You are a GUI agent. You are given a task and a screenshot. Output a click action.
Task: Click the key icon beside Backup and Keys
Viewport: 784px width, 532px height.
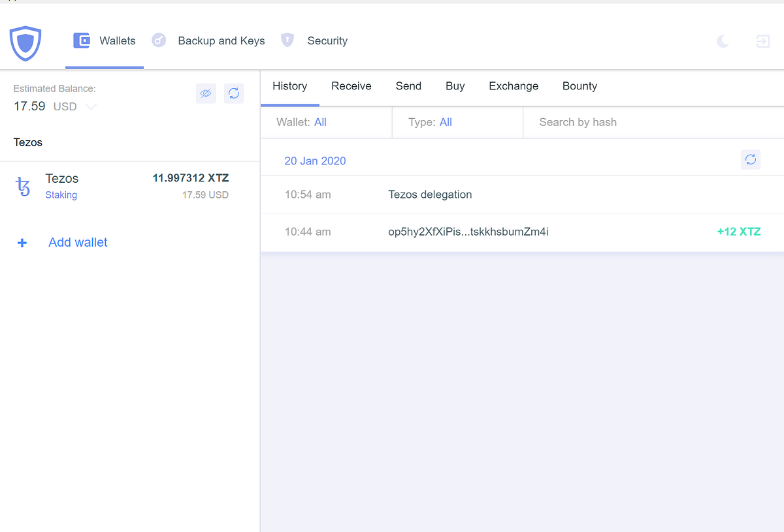159,40
